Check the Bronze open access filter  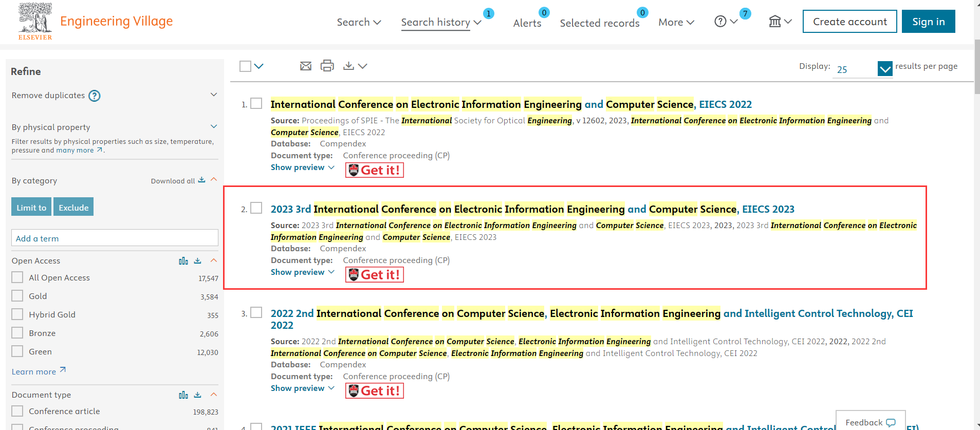click(17, 333)
